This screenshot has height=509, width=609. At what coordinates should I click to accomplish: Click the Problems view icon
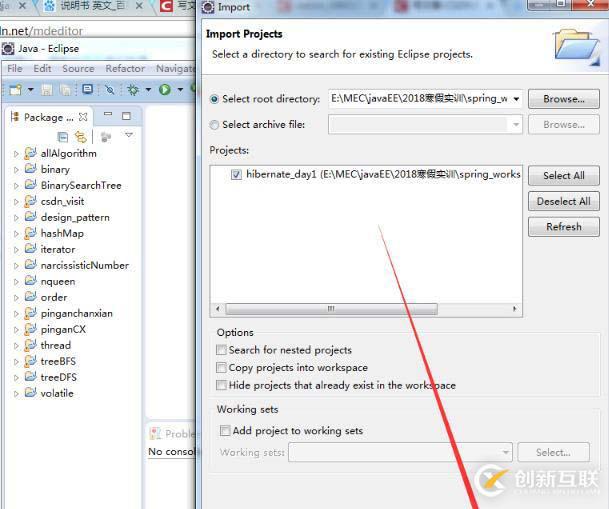(155, 433)
